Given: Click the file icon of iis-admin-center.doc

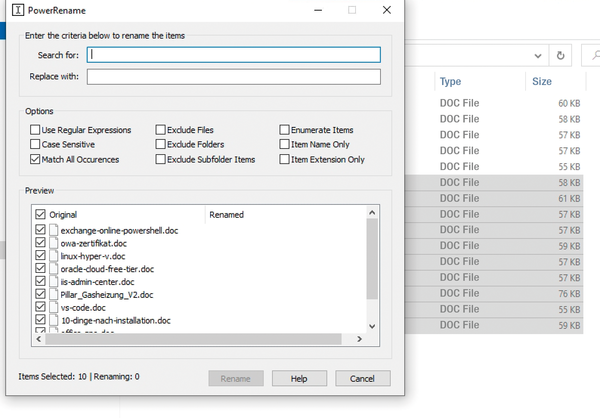Looking at the screenshot, I should (54, 281).
